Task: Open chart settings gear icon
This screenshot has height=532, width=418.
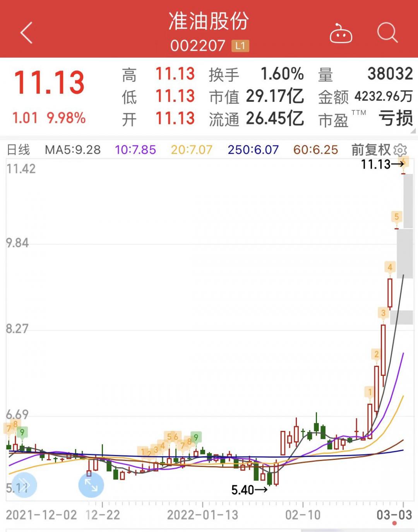Action: (x=400, y=150)
